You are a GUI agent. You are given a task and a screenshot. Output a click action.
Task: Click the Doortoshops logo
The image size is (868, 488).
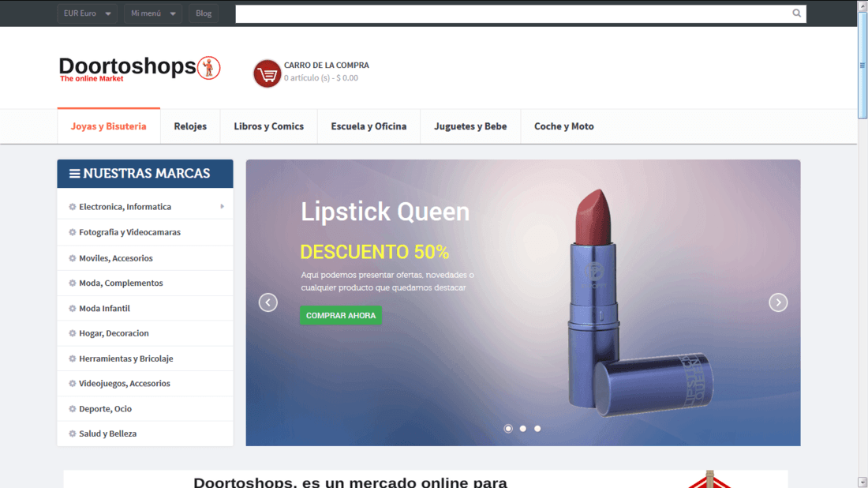(140, 69)
